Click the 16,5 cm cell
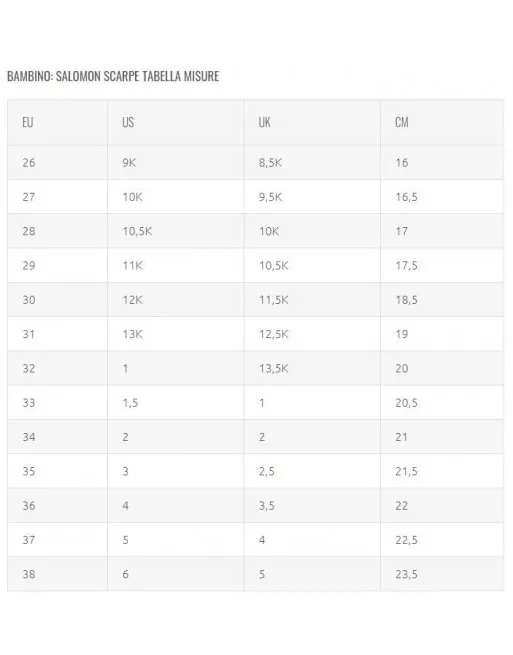513x655 pixels. coord(442,197)
